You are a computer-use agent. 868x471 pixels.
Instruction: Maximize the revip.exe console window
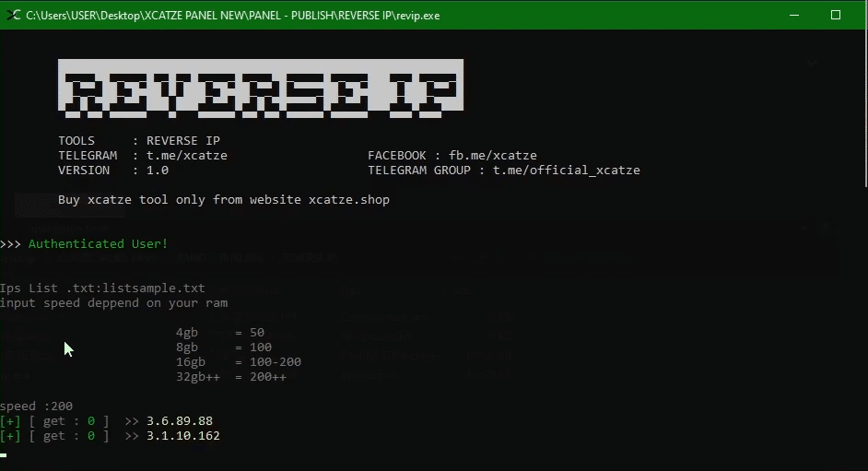click(x=836, y=15)
